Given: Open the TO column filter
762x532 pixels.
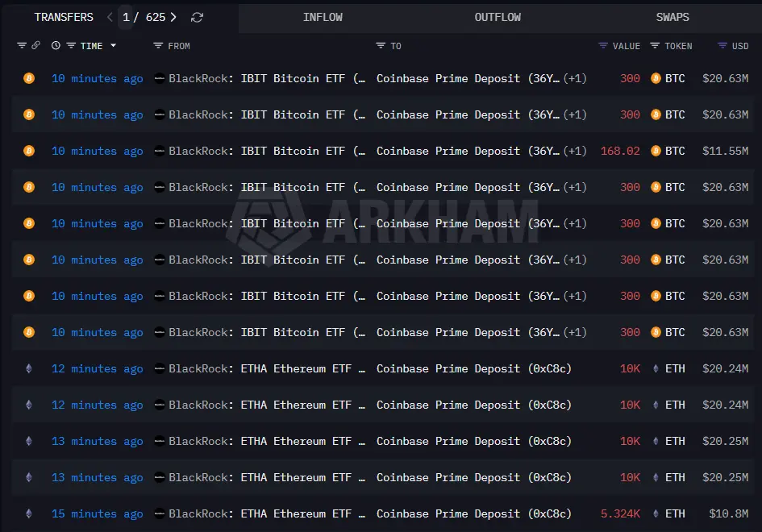Looking at the screenshot, I should [381, 46].
